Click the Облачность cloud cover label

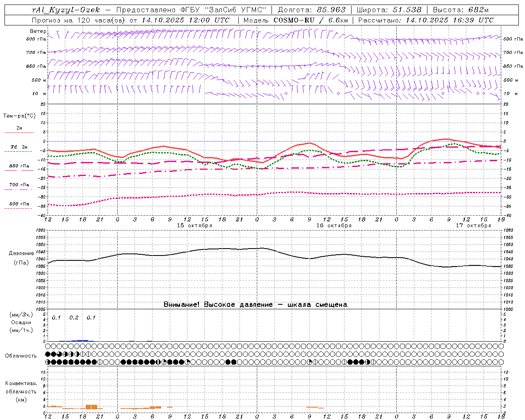(21, 356)
